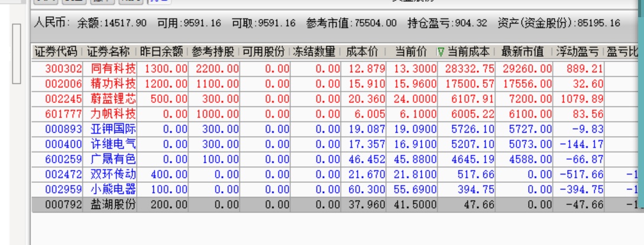Sort by 昨日余额 column header

(161, 52)
